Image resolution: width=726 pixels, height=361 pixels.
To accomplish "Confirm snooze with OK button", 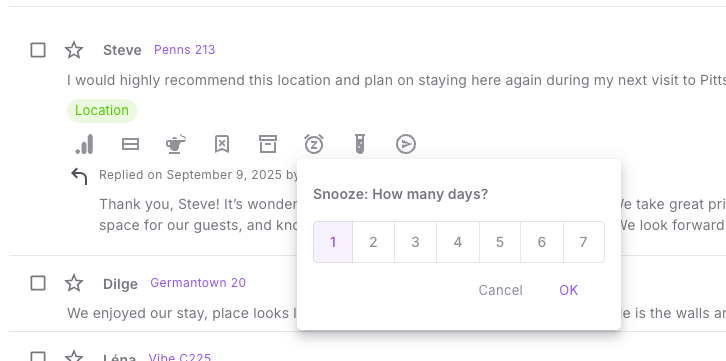I will tap(569, 290).
